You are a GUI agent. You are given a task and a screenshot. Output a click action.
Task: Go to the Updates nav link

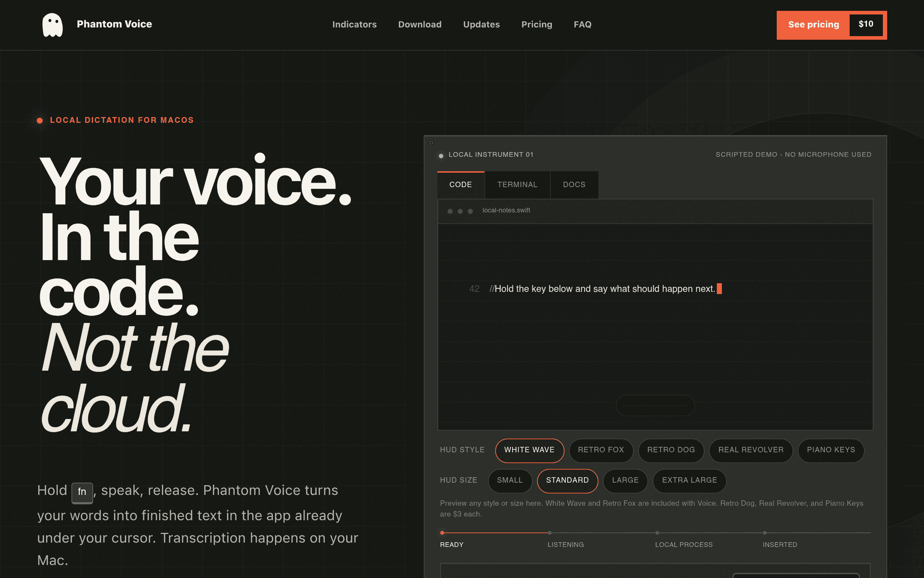pyautogui.click(x=481, y=25)
